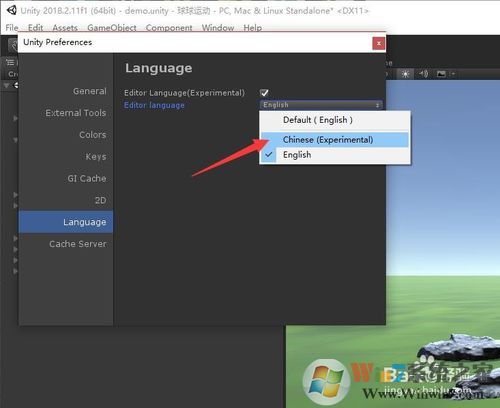Open the Edit menu
Viewport: 500px width, 408px height.
click(x=35, y=28)
